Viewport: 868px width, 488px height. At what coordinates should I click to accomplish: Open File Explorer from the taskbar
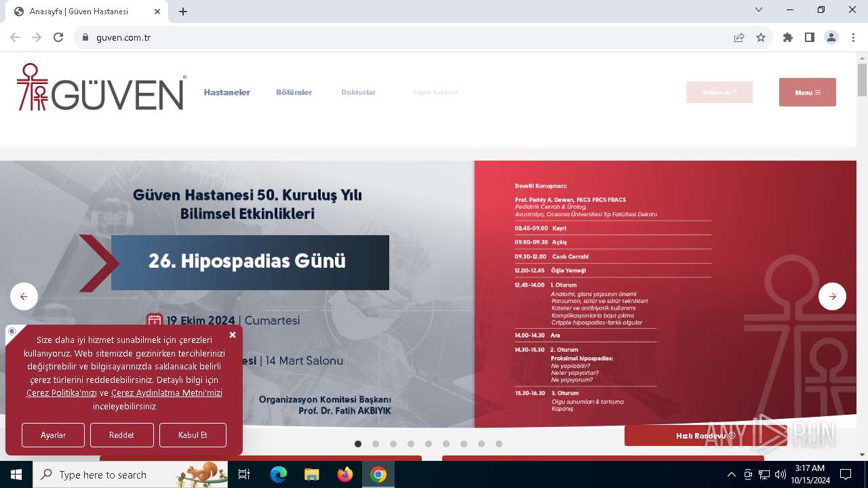[x=311, y=474]
